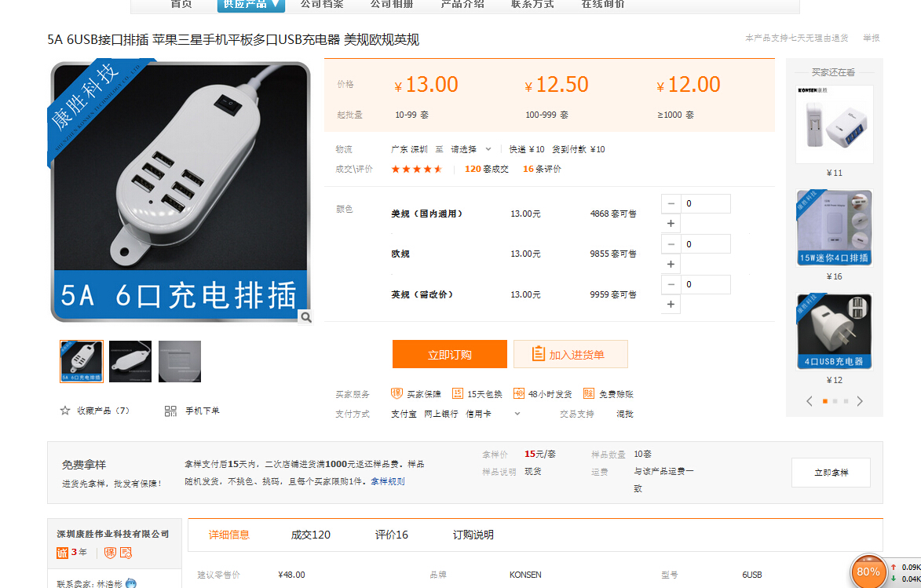This screenshot has height=588, width=921.
Task: Switch to the 成交120 tab
Action: [x=311, y=535]
